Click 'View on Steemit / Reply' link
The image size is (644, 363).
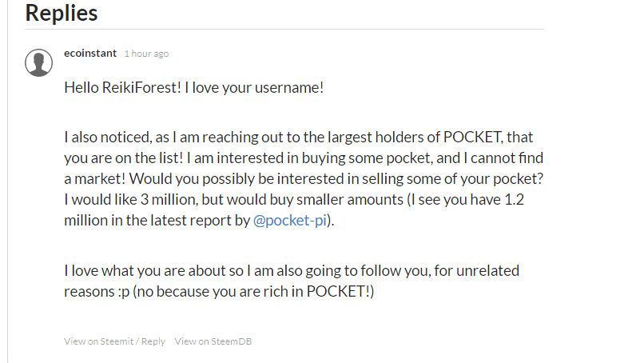(x=114, y=341)
